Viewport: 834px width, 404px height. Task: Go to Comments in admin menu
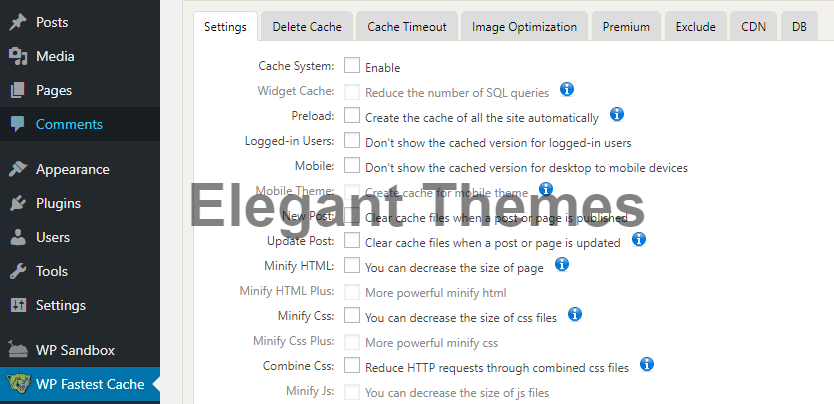tap(69, 124)
